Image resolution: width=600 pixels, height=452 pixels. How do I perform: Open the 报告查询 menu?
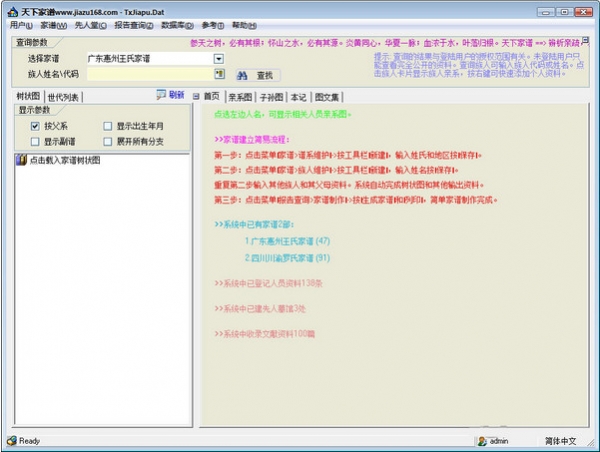134,24
